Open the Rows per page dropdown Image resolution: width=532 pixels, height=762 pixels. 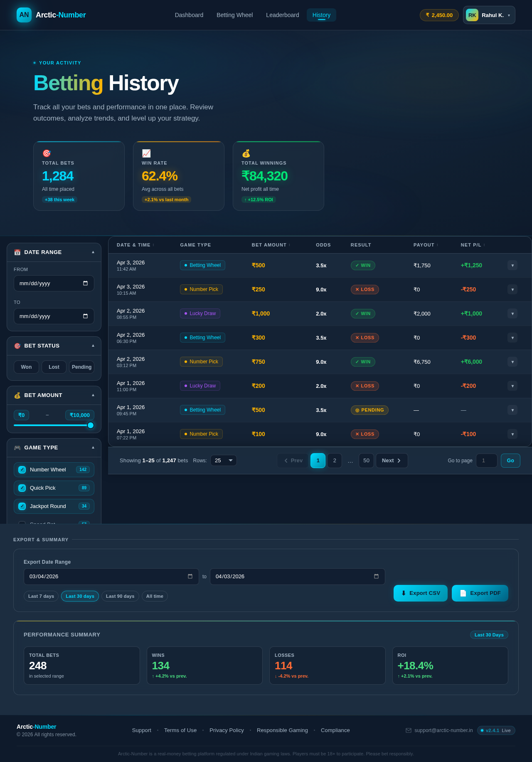223,461
